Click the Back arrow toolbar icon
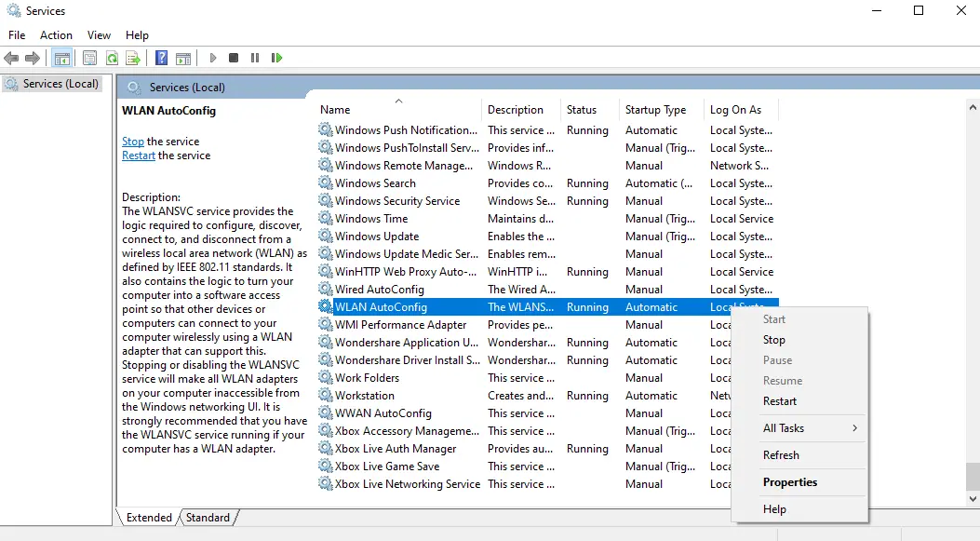This screenshot has height=541, width=980. [11, 58]
